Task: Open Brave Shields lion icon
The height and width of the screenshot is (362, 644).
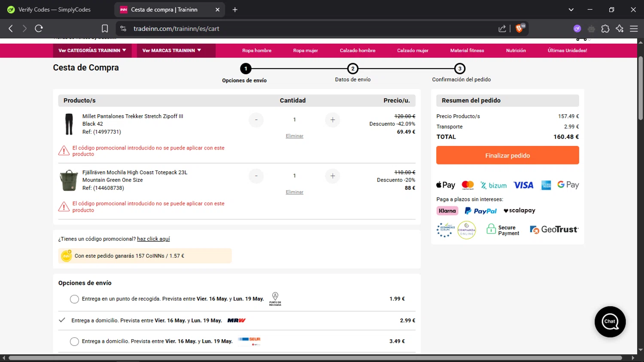Action: click(520, 28)
